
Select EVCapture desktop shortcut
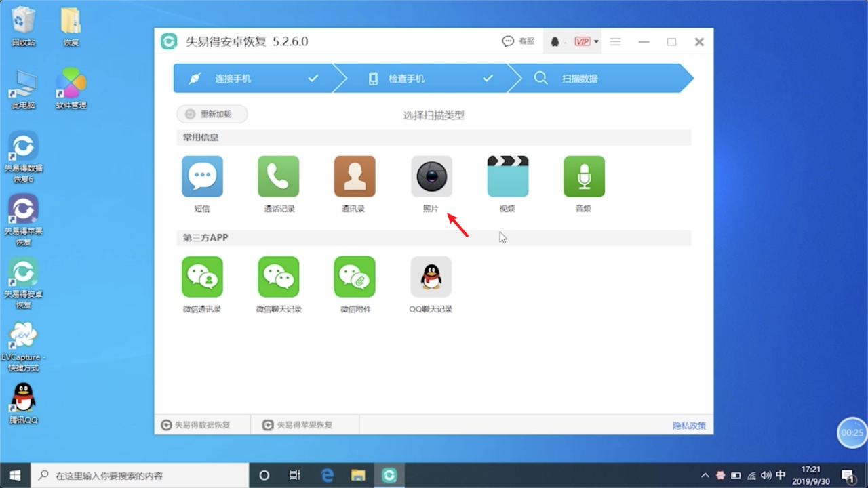24,347
